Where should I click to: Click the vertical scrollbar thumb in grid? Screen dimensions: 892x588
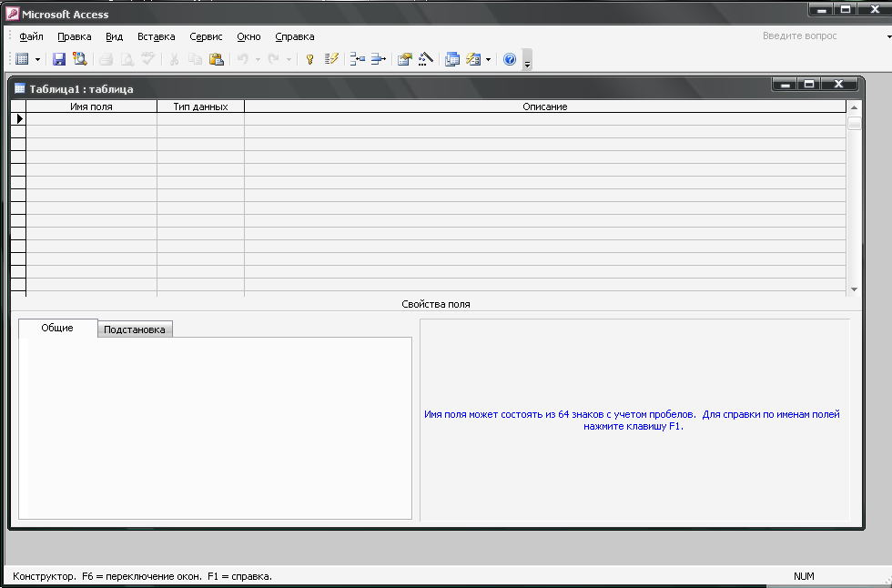tap(854, 123)
